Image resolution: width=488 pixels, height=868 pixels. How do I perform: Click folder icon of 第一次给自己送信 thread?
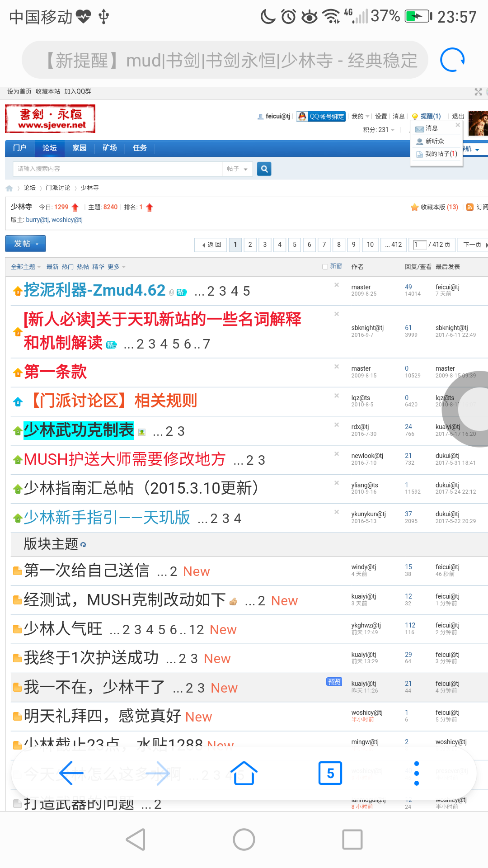18,571
